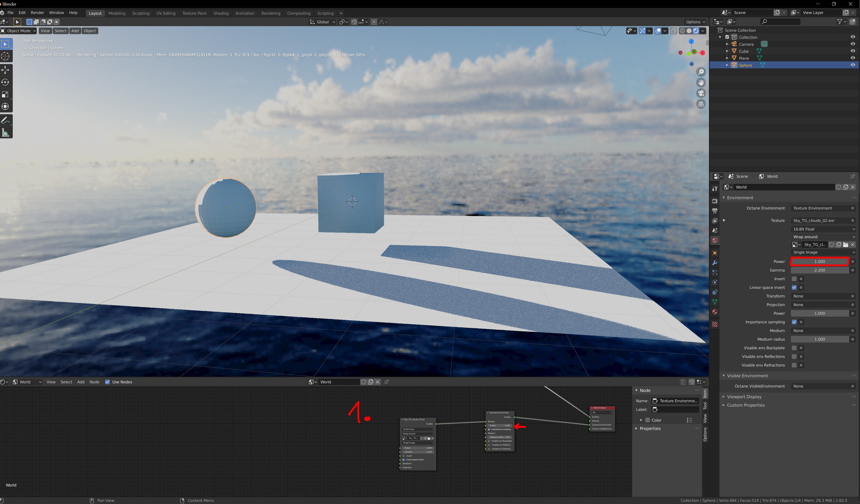Uncheck Importance sampling checkbox
Image resolution: width=860 pixels, height=504 pixels.
point(794,322)
